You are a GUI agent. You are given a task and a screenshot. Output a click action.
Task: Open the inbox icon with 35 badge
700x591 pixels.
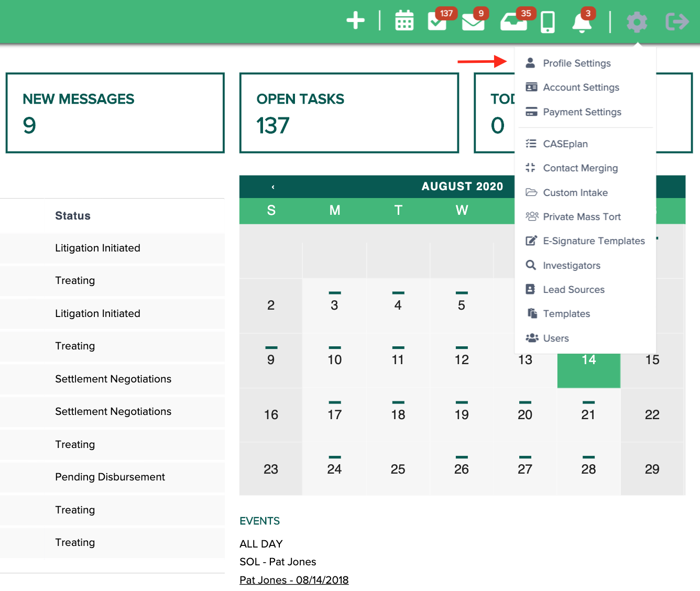pos(515,23)
